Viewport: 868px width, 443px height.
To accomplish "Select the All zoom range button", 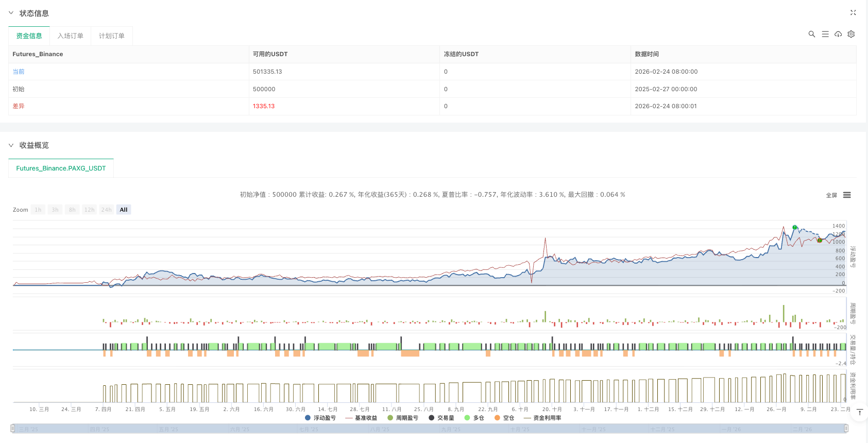I will tap(124, 210).
